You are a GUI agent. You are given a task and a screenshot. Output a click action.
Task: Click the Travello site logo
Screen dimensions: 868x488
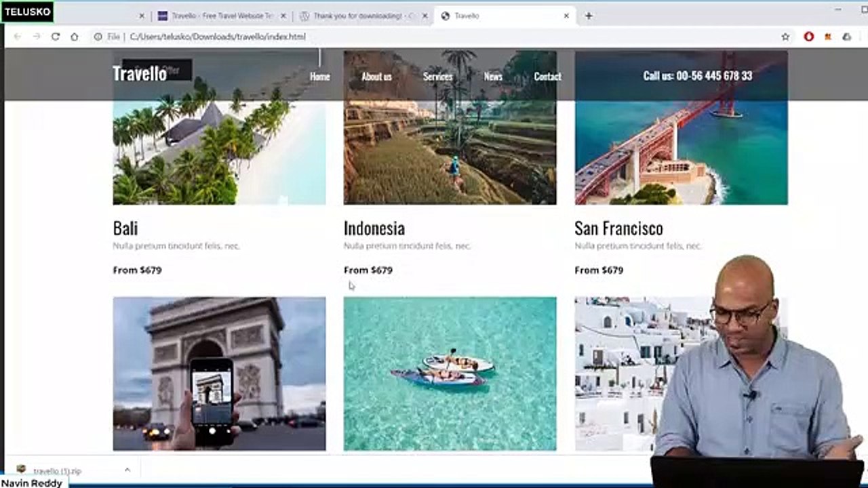(140, 74)
